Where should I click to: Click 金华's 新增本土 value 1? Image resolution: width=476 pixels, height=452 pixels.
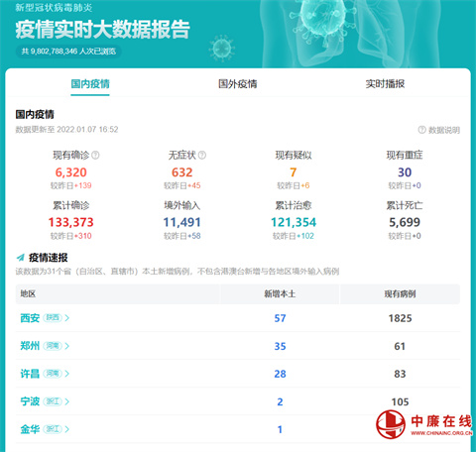(280, 429)
